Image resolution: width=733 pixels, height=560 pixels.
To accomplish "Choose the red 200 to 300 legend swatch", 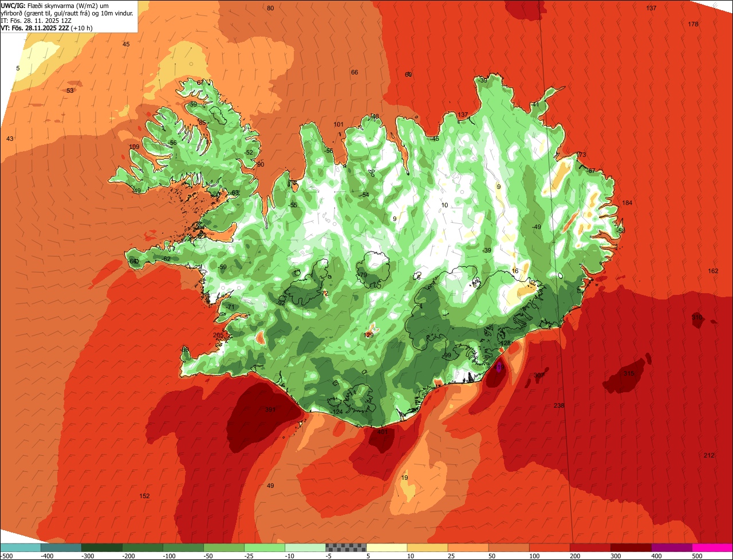I will coord(590,547).
